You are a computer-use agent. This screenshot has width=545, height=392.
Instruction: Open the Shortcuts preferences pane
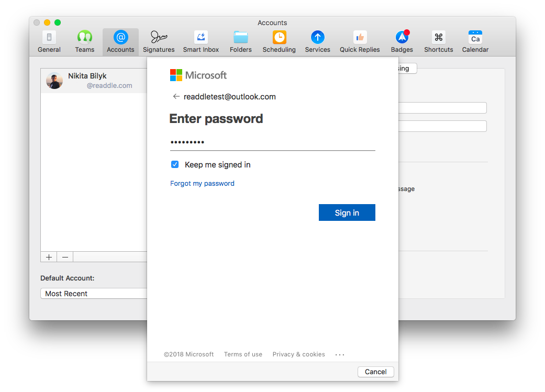tap(438, 42)
